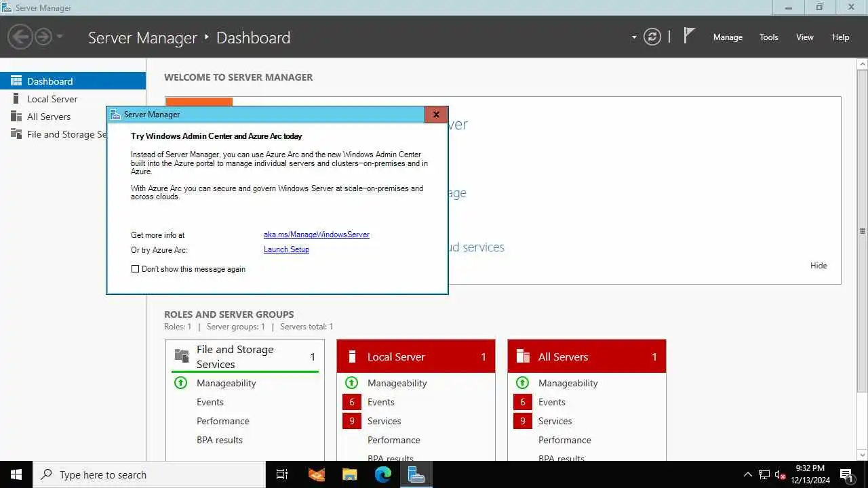Screen dimensions: 868x488
Task: Click the back navigation arrow
Action: pyautogui.click(x=21, y=37)
